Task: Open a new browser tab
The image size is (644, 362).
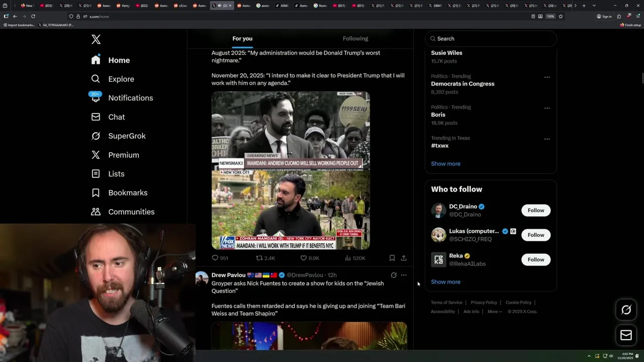Action: click(584, 6)
